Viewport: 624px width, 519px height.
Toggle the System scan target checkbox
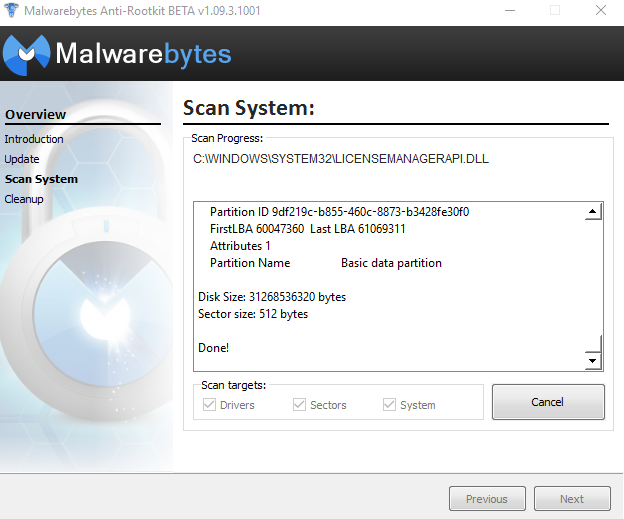tap(390, 405)
